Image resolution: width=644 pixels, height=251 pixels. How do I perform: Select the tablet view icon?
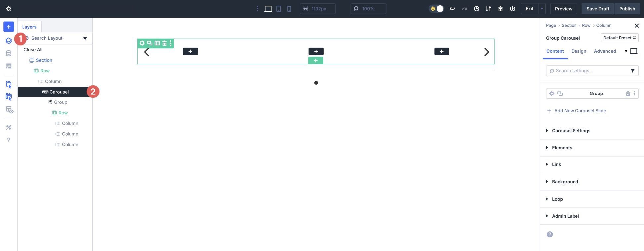pyautogui.click(x=279, y=9)
